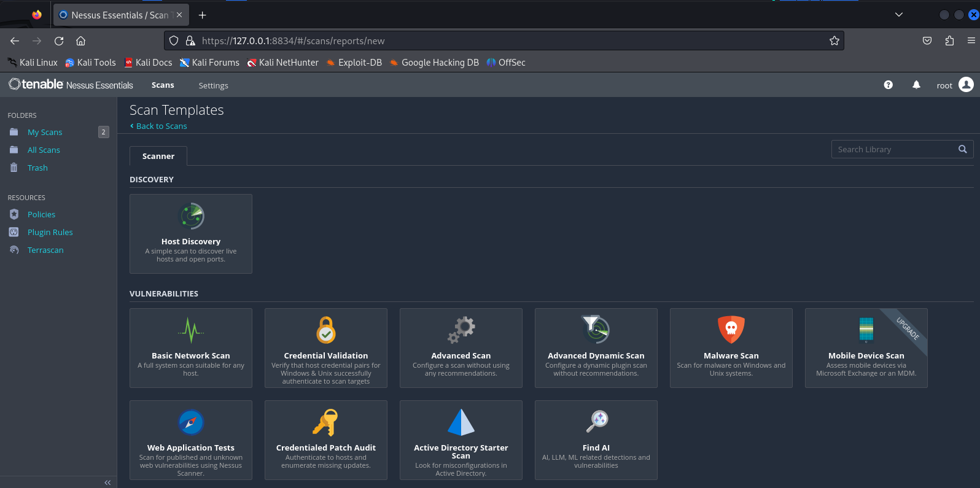Open the Kali Tools bookmark
This screenshot has height=488, width=980.
90,63
